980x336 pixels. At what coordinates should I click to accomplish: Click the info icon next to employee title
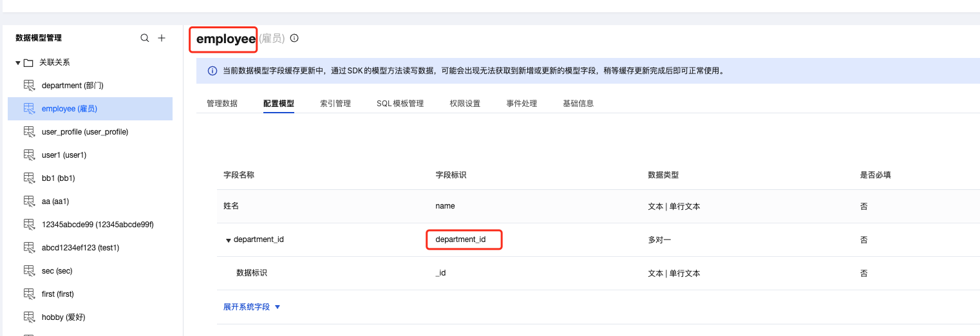pos(294,38)
